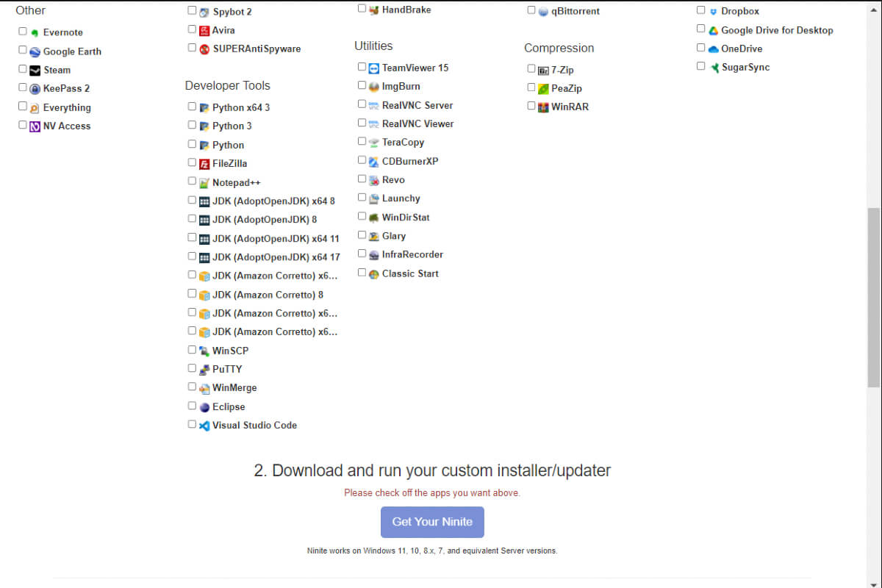882x588 pixels.
Task: Tick the Python x64 3 checkbox
Action: pos(192,107)
